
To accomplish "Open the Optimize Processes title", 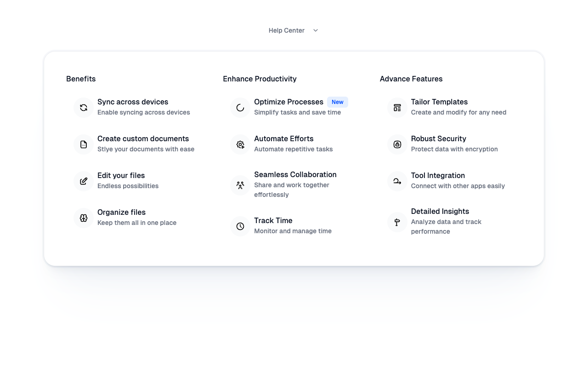I will pyautogui.click(x=288, y=102).
